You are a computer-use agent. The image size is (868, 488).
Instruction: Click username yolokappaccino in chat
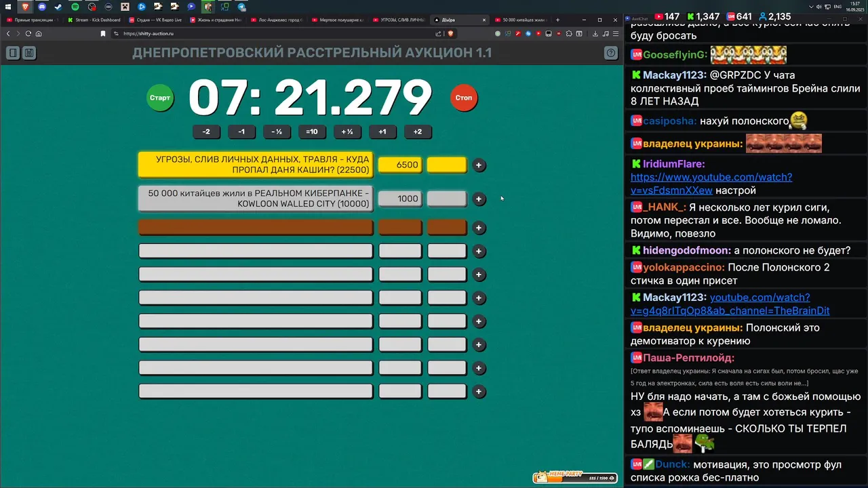tap(684, 267)
